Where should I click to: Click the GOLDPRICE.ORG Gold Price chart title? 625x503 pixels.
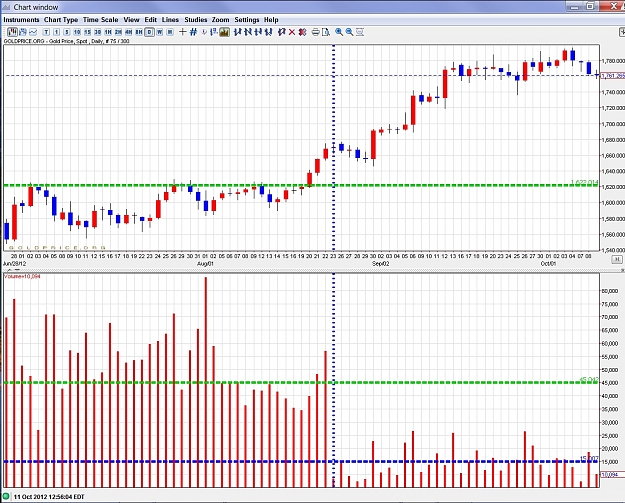(x=66, y=41)
